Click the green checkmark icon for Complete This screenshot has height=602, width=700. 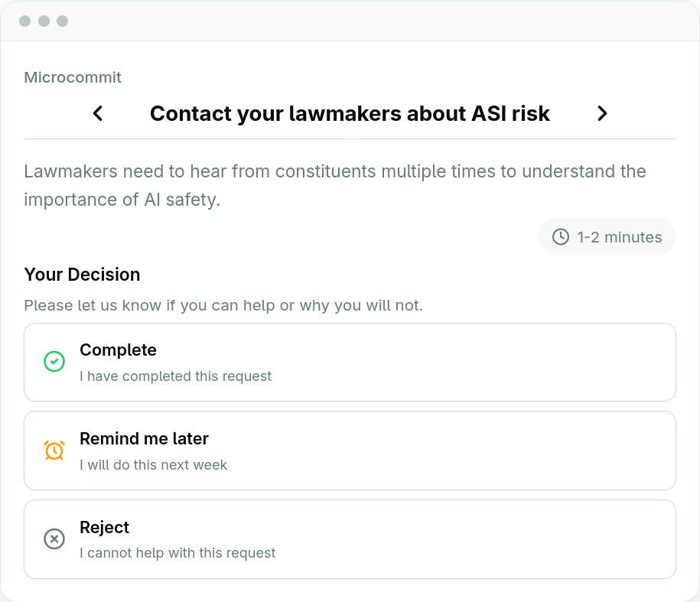[54, 362]
